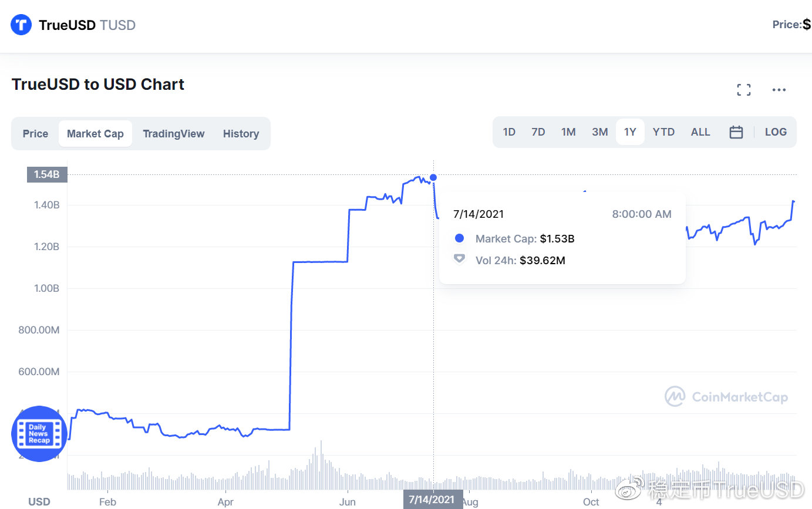Switch to the Price tab
812x509 pixels.
pyautogui.click(x=35, y=134)
